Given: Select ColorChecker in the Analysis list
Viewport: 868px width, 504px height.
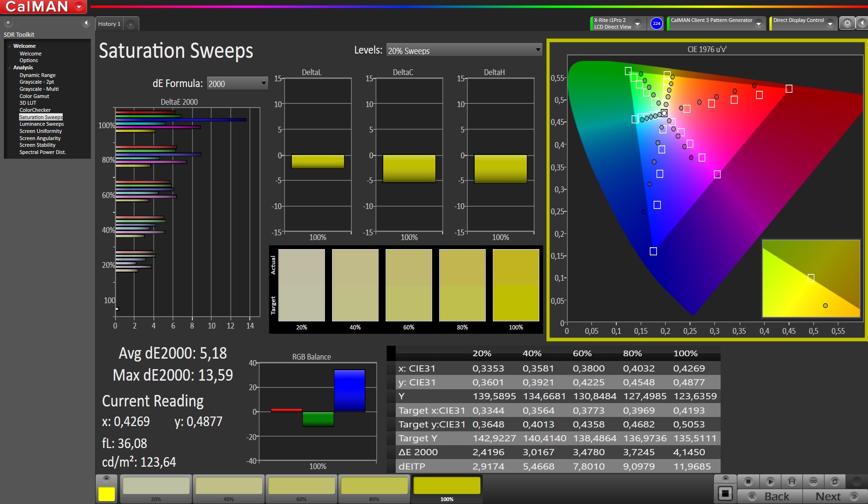Looking at the screenshot, I should coord(35,110).
